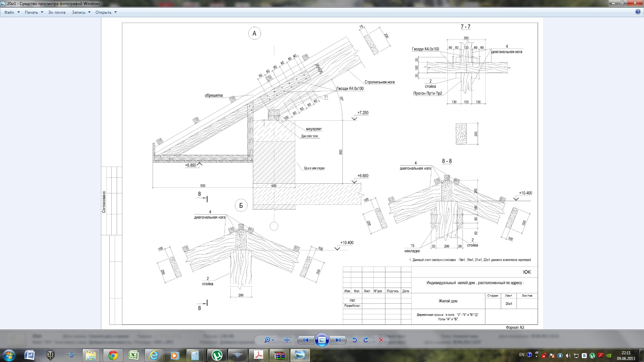Open the Открыть menu
The image size is (644, 362).
pos(106,12)
